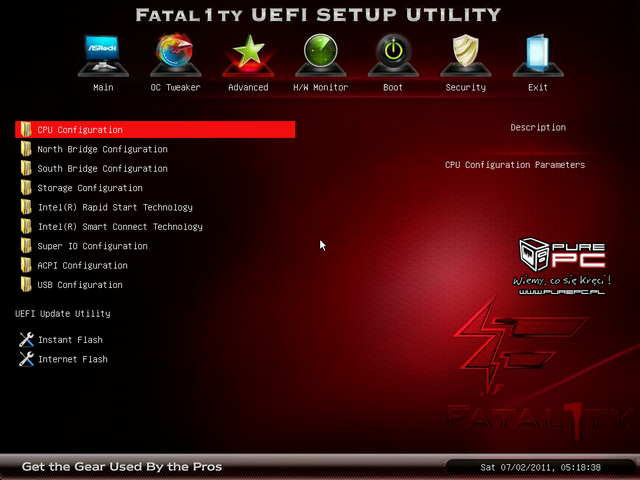Switch to the Boot tab label
Viewport: 640px width, 480px height.
tap(393, 87)
